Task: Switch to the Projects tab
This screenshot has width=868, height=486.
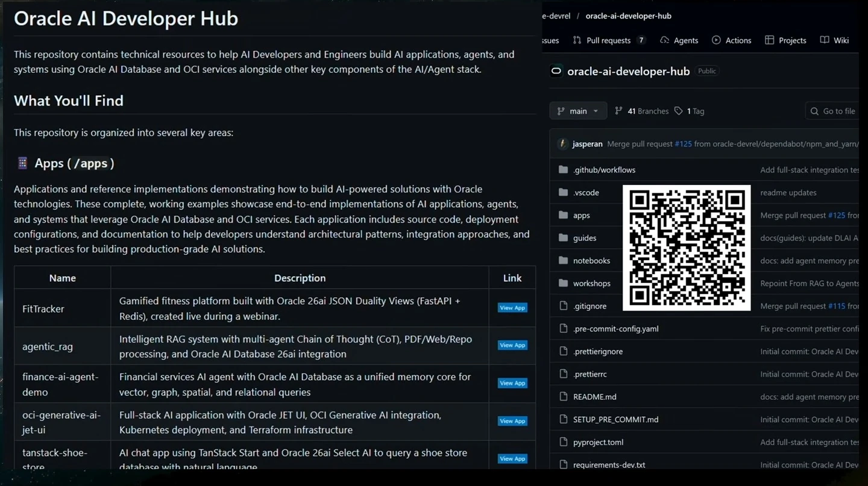Action: [x=785, y=40]
